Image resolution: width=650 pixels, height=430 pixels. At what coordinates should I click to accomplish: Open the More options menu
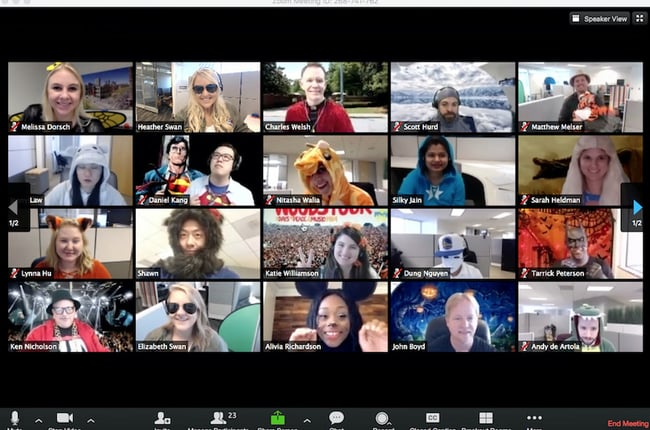pos(534,418)
